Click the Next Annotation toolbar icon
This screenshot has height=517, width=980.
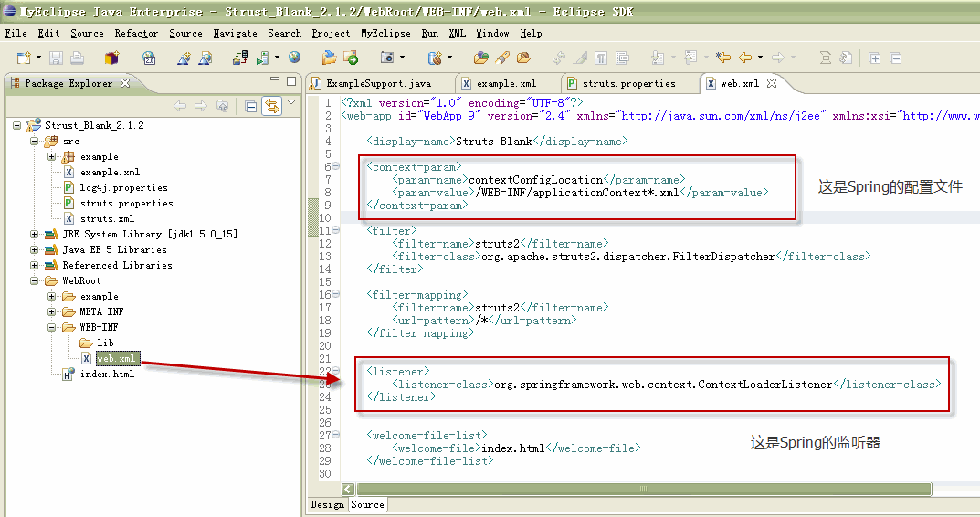tap(658, 58)
